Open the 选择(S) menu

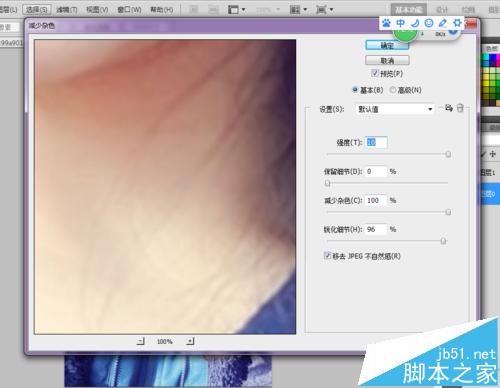pyautogui.click(x=37, y=9)
